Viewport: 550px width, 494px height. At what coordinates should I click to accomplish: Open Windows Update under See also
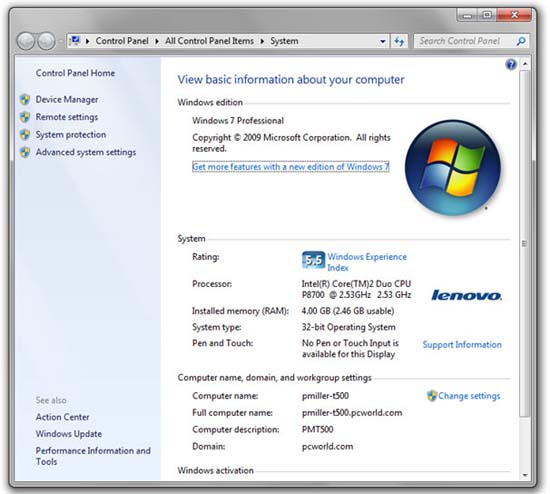(x=69, y=434)
